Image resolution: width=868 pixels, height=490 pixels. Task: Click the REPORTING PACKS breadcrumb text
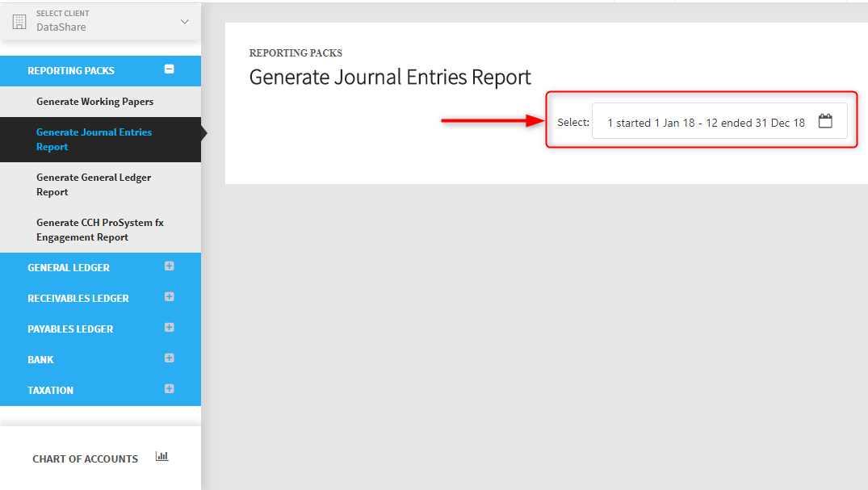[x=296, y=53]
